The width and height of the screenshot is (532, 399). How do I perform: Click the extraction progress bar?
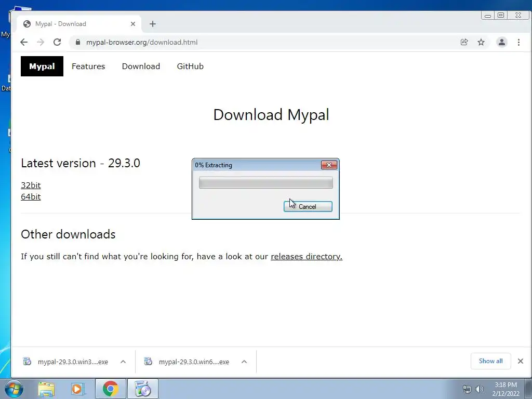point(265,182)
